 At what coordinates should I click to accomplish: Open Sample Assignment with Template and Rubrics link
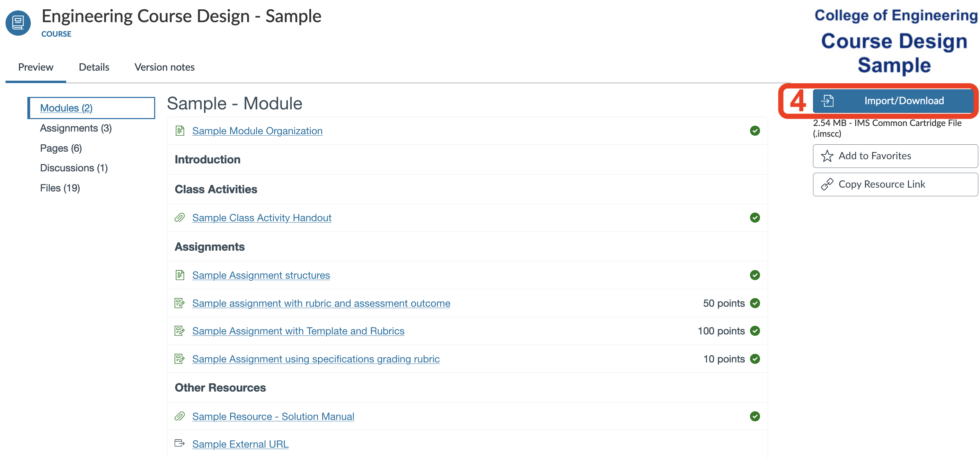298,331
